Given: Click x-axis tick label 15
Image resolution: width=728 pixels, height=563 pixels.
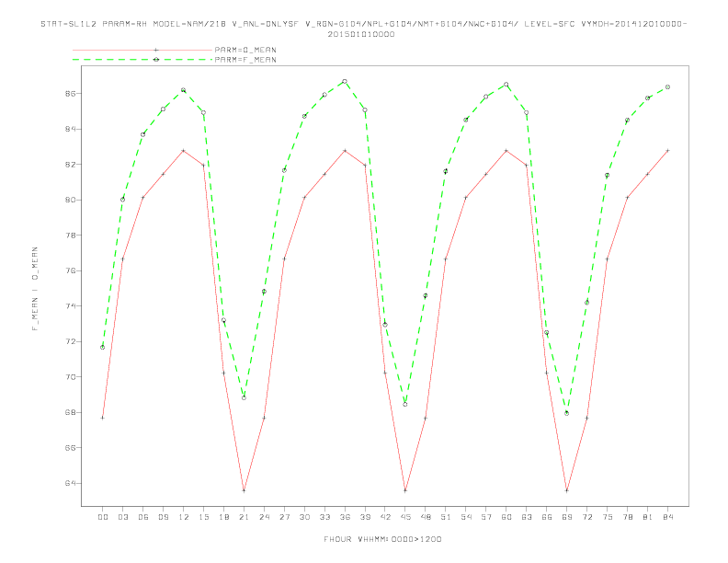Looking at the screenshot, I should [x=203, y=517].
